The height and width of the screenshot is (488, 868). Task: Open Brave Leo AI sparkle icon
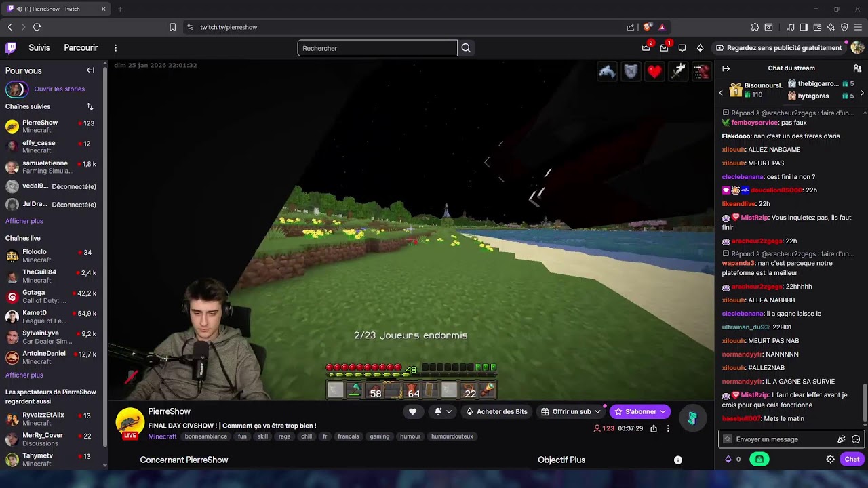[831, 27]
